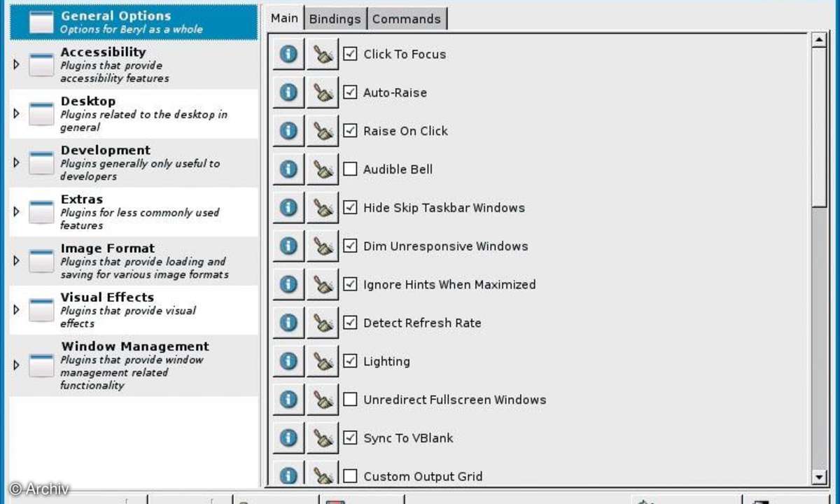Viewport: 840px width, 504px height.
Task: Reset Audible Bell with broom icon
Action: (x=323, y=169)
